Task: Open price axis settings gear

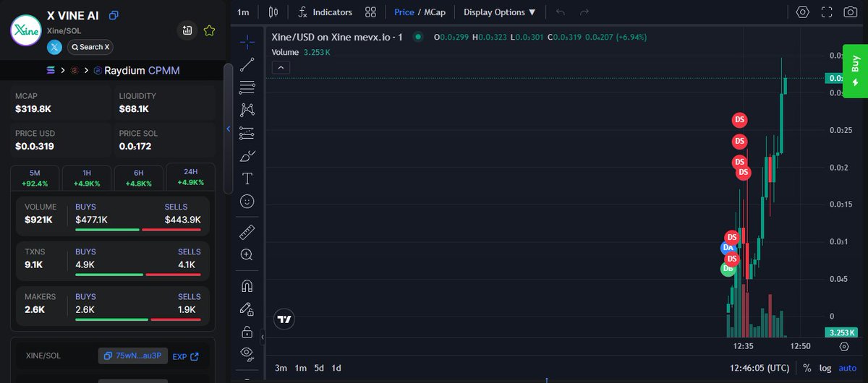Action: (844, 346)
